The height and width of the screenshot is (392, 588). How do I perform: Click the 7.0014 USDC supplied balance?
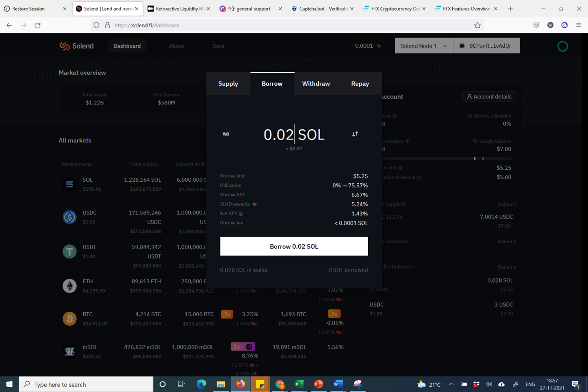point(496,217)
